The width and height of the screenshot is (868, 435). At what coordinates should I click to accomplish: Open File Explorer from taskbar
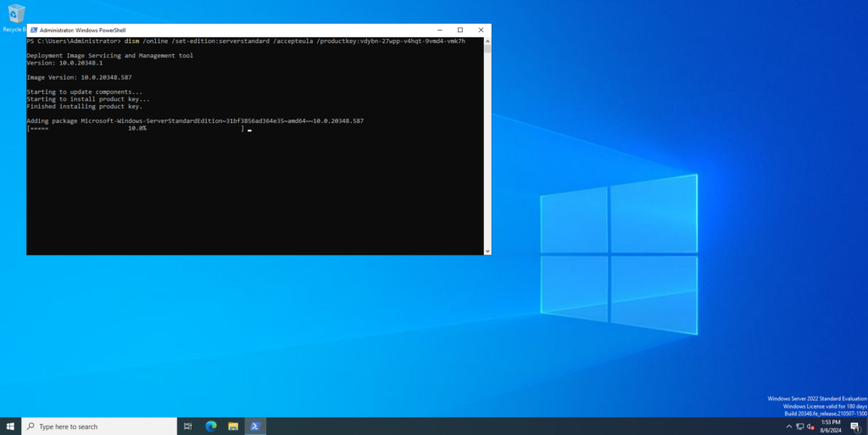tap(233, 427)
